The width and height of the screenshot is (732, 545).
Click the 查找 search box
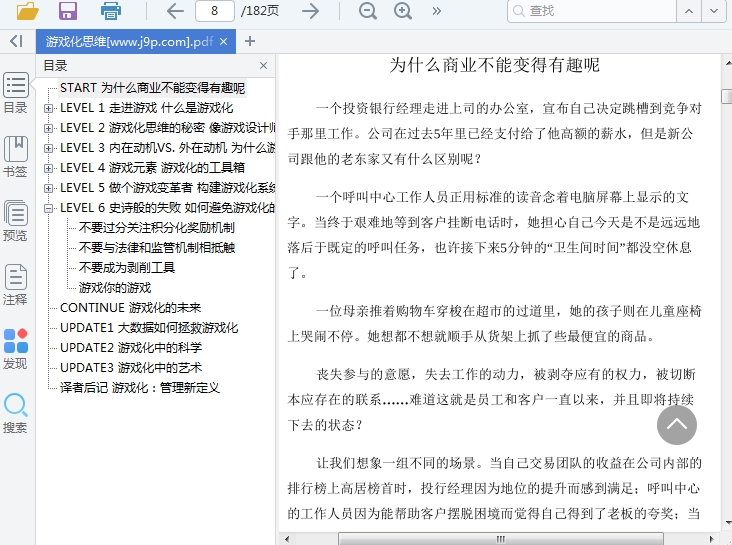pos(591,11)
